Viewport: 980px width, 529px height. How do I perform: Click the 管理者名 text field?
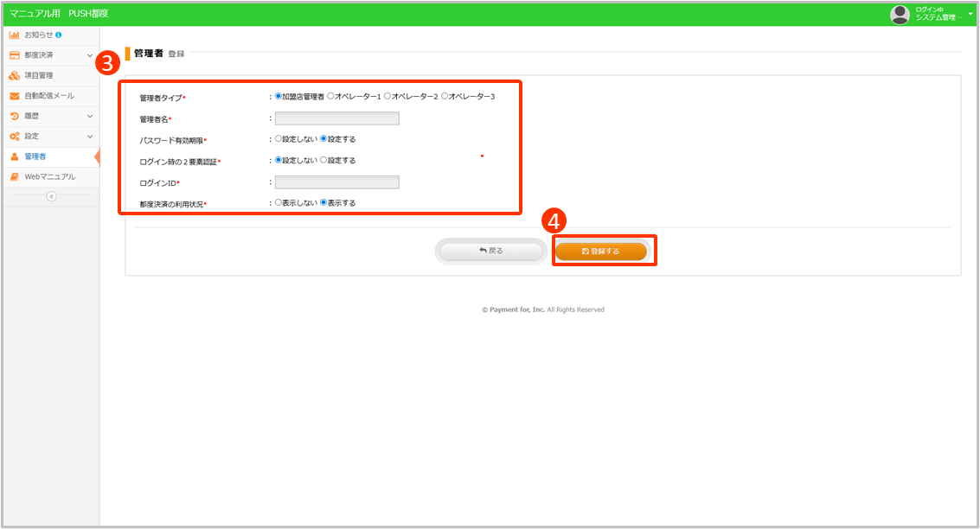[336, 118]
